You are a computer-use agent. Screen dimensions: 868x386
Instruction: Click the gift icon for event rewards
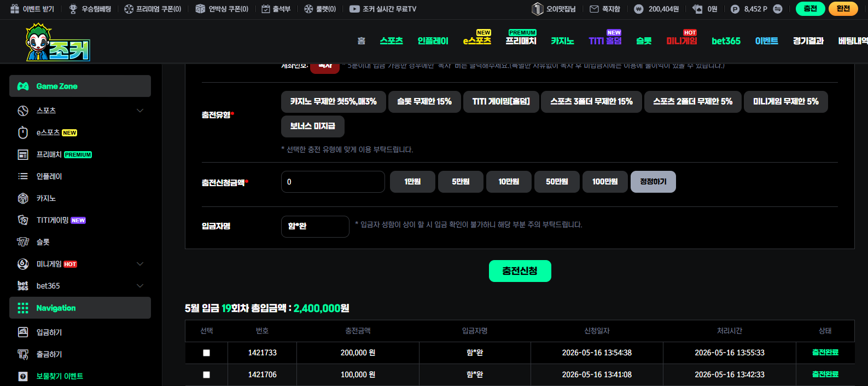tap(15, 9)
